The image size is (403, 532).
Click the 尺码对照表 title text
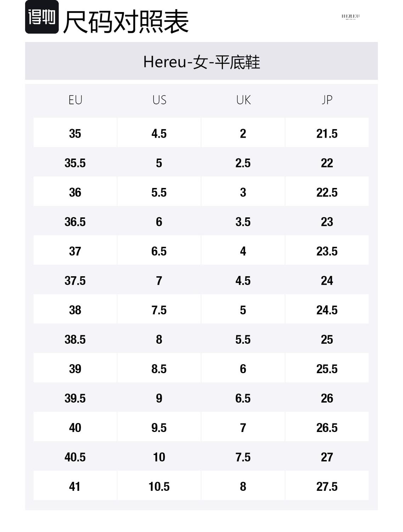[x=126, y=22]
